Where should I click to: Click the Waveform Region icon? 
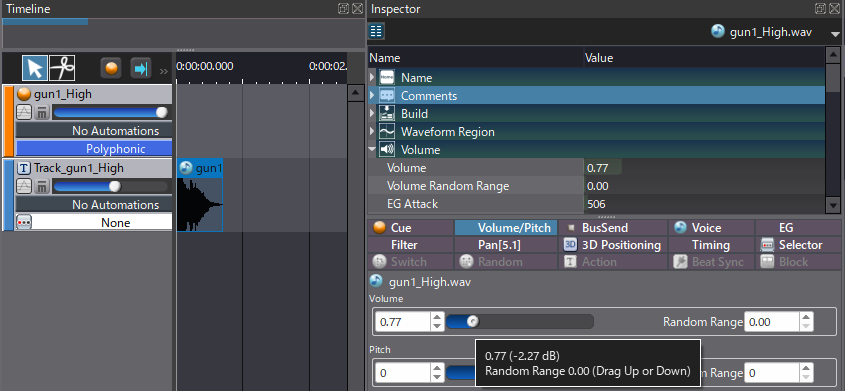tap(387, 131)
